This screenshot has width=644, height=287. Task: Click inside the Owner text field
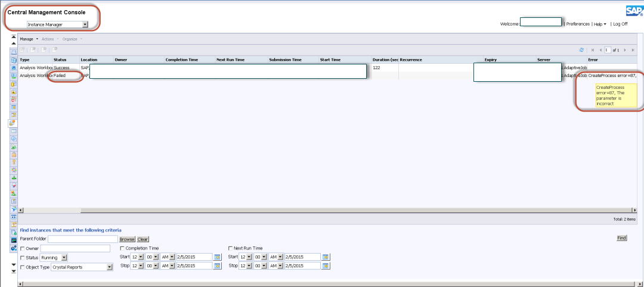[x=75, y=248]
